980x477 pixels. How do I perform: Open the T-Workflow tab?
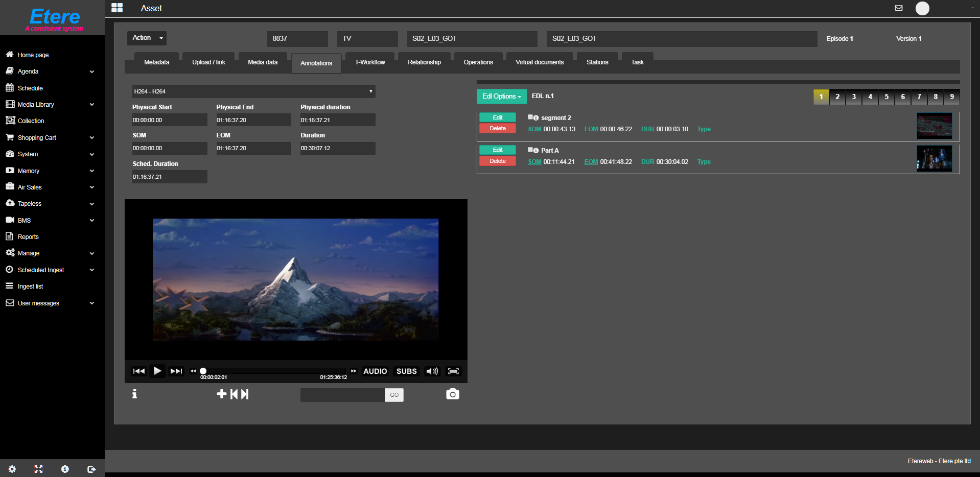pyautogui.click(x=369, y=62)
